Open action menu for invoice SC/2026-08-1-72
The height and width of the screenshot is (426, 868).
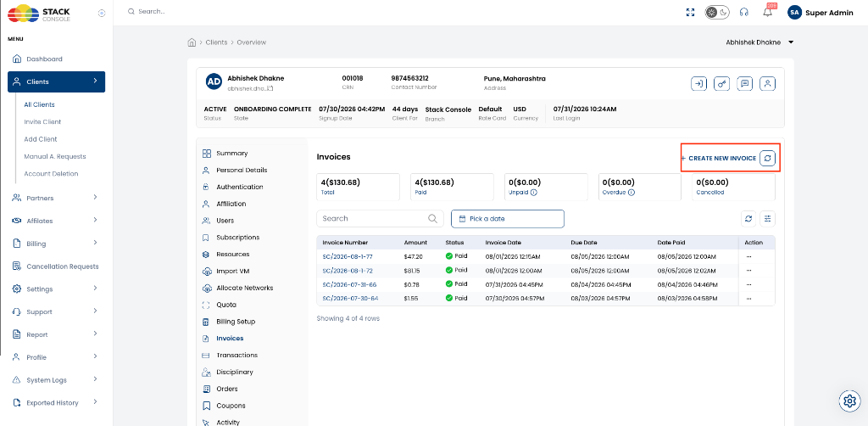[x=749, y=271]
